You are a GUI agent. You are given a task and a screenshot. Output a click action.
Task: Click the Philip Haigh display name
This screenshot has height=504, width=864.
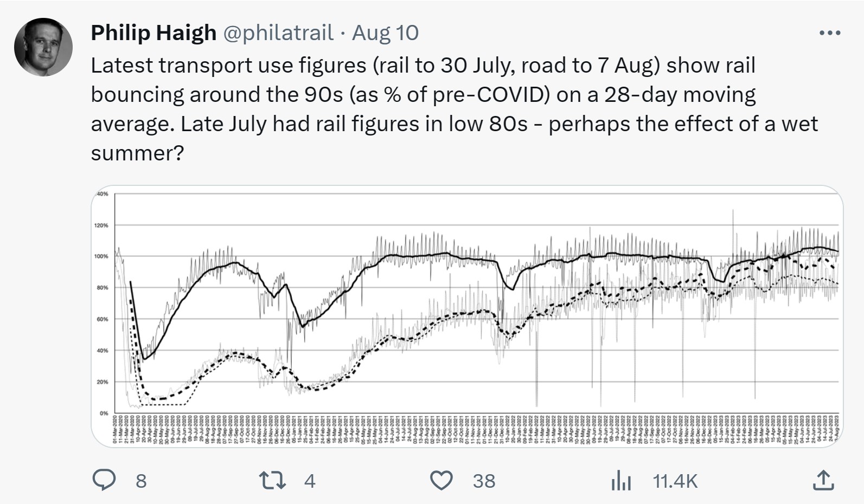click(x=153, y=33)
